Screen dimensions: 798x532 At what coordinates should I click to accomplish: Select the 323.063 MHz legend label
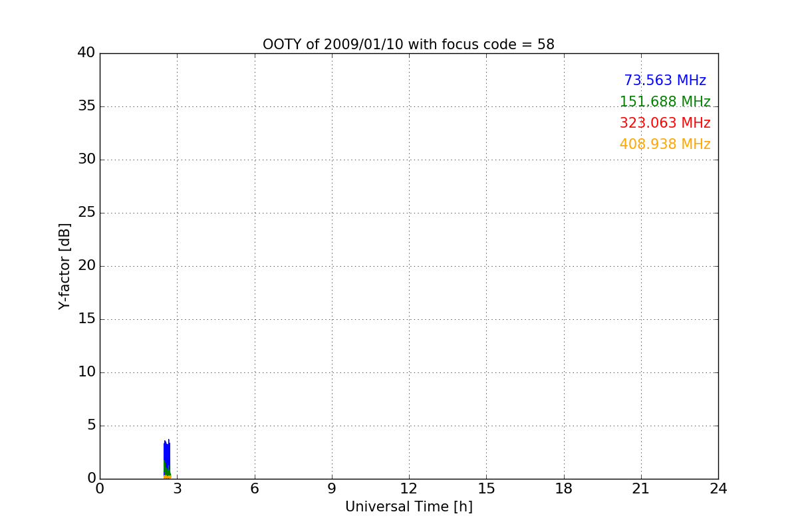[x=665, y=123]
